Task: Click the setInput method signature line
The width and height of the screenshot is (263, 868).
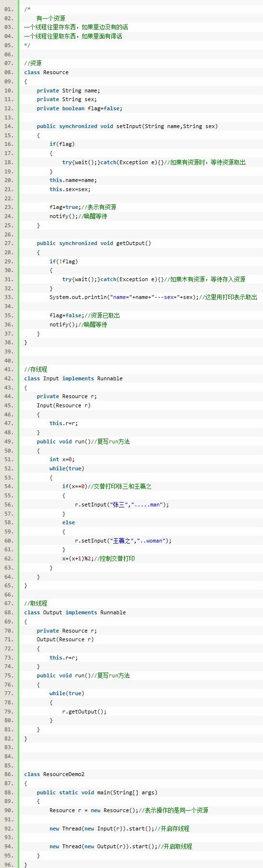Action: [x=127, y=126]
